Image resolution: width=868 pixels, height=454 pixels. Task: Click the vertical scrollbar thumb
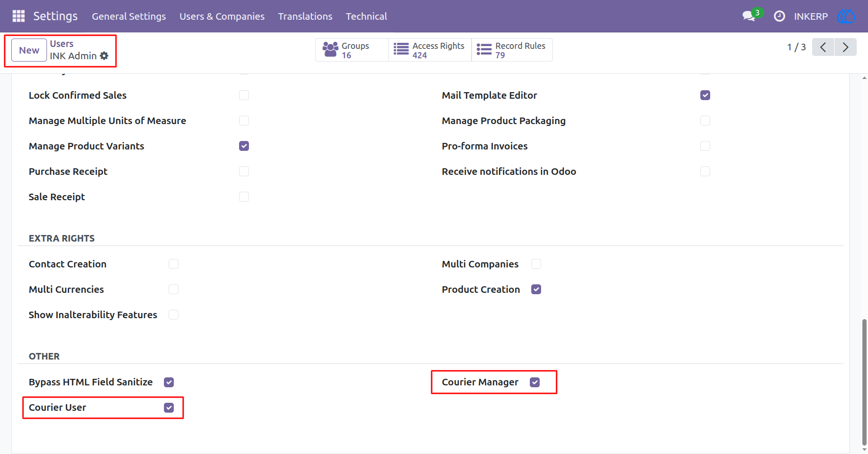point(864,382)
